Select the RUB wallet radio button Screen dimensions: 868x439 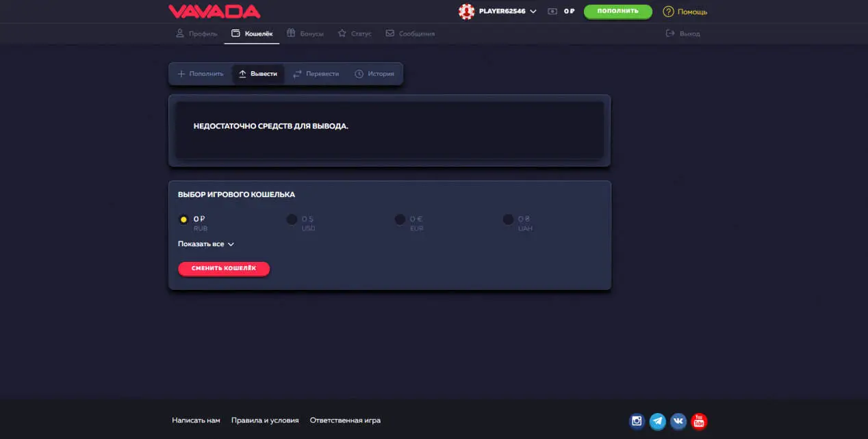(183, 219)
